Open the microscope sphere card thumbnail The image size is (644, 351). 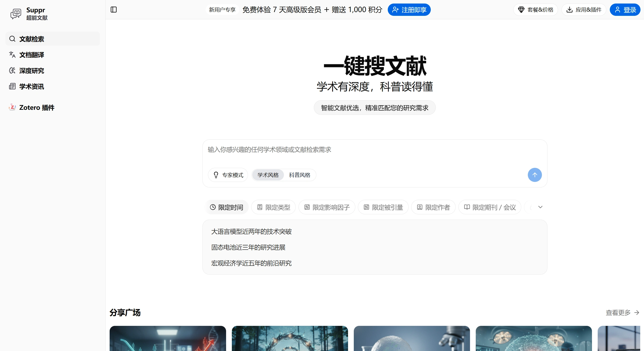[x=412, y=338]
